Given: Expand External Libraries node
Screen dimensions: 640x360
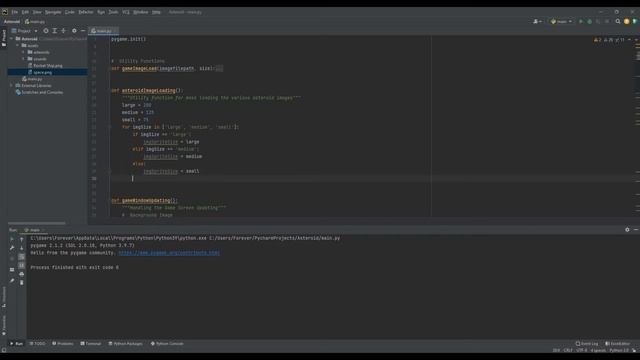Looking at the screenshot, I should pos(11,86).
